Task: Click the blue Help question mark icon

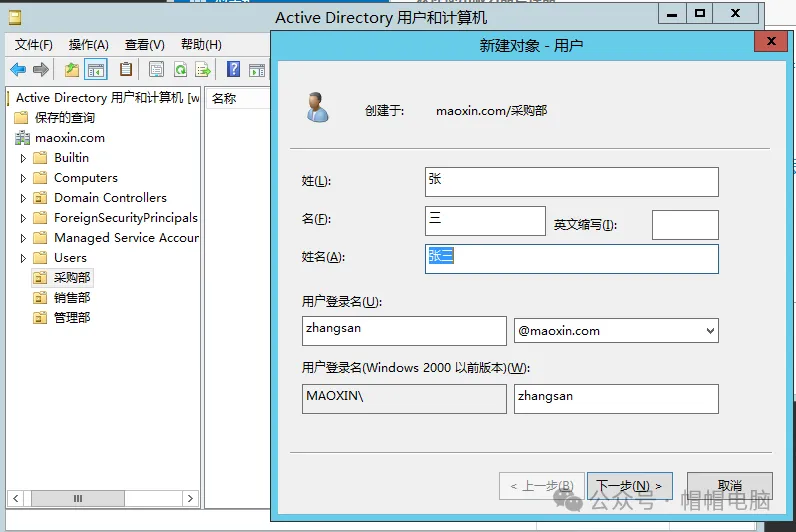Action: coord(233,69)
